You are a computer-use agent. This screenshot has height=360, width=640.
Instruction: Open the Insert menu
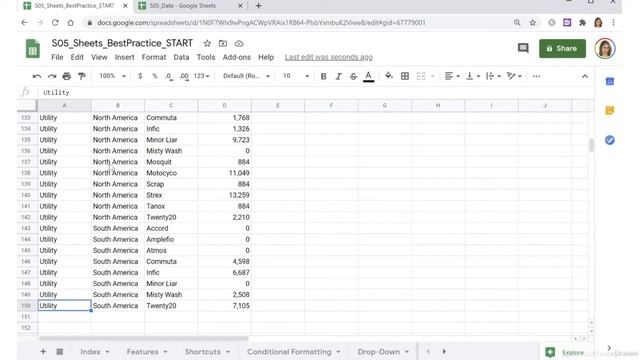[124, 57]
